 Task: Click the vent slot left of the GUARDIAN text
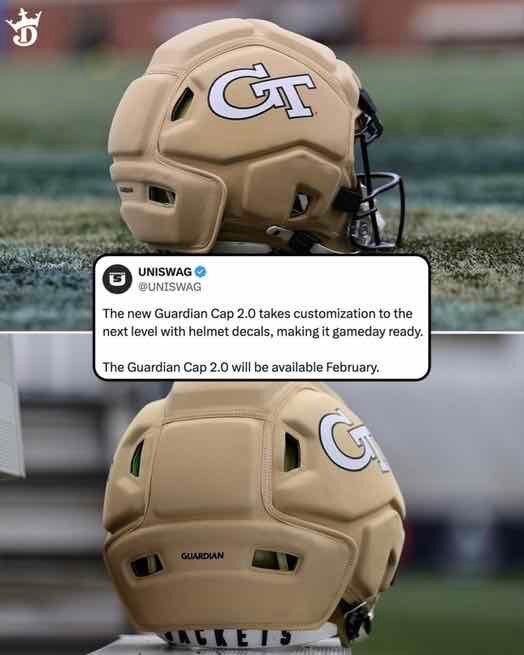147,566
